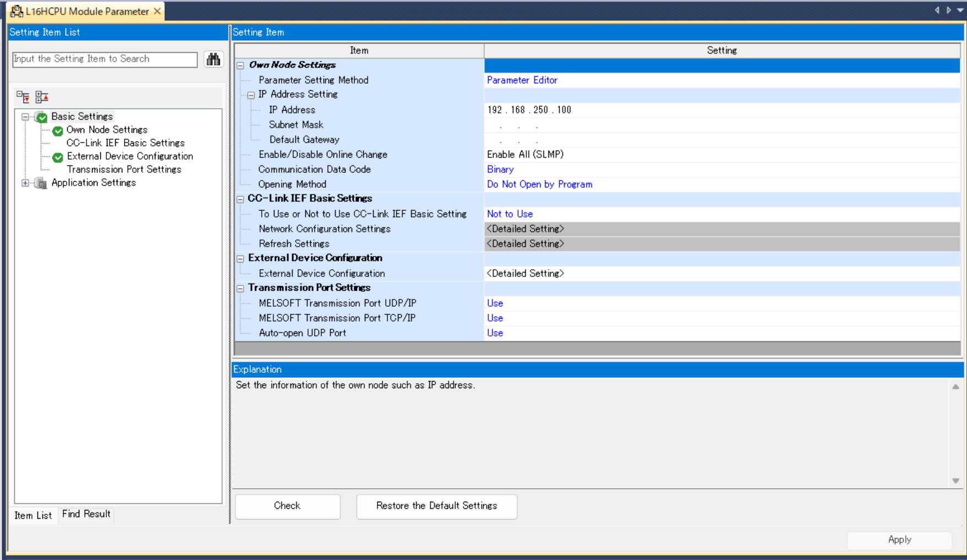Select Application Settings in the tree
Viewport: 967px width, 560px height.
(x=94, y=183)
